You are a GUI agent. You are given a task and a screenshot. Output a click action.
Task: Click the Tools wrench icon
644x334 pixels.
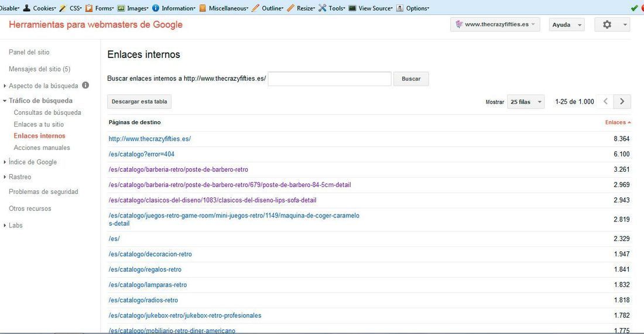[323, 8]
